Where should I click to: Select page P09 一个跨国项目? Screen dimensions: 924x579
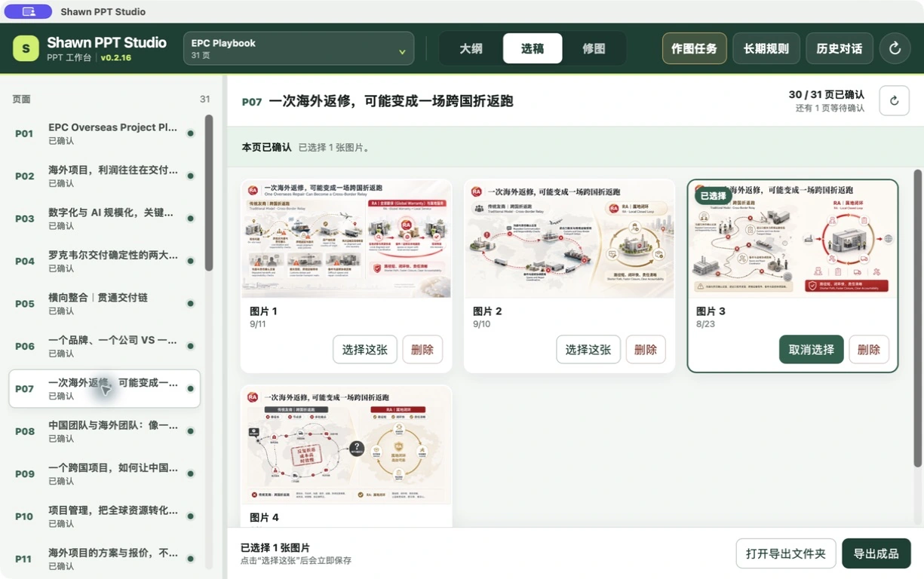[x=104, y=474]
